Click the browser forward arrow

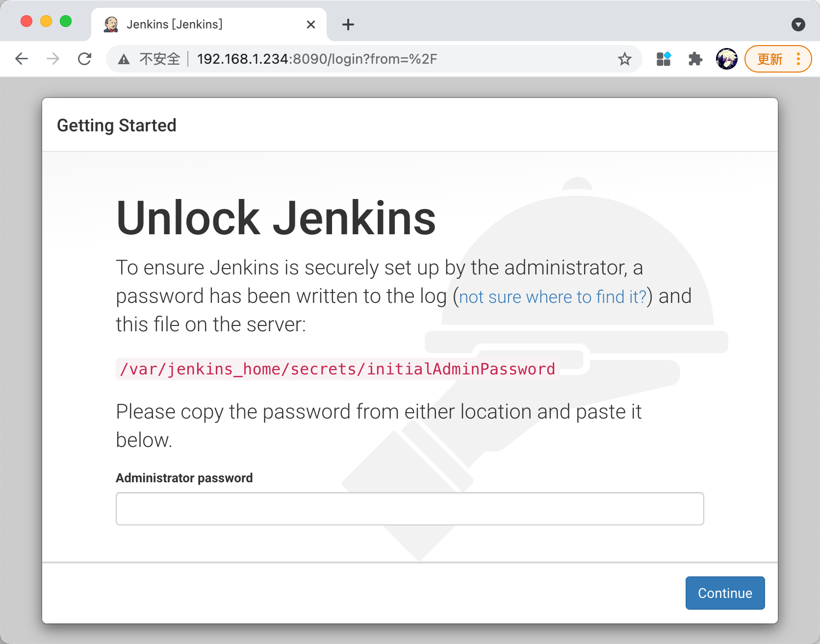pyautogui.click(x=53, y=59)
